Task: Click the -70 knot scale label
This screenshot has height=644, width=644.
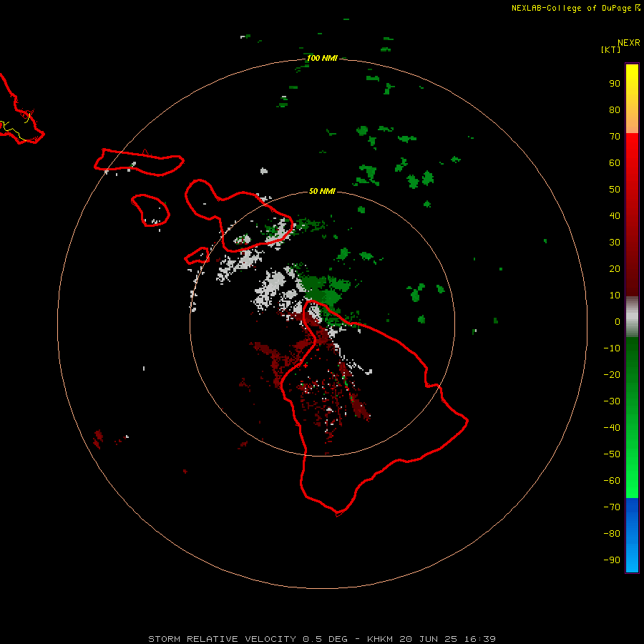Action: tap(612, 507)
